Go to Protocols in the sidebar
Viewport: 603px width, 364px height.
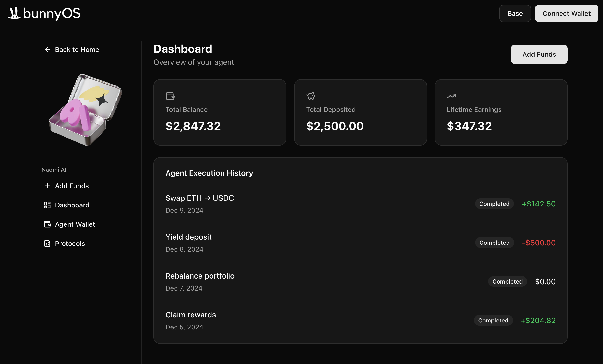[70, 243]
